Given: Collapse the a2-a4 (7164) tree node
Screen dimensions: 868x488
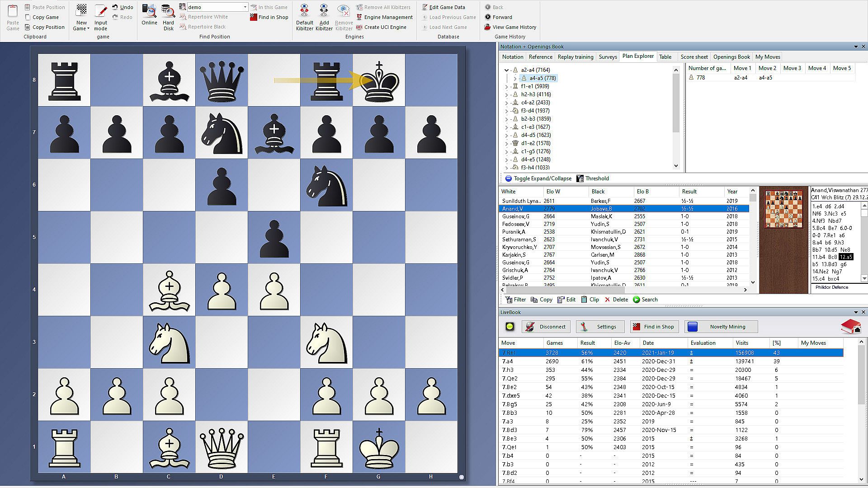Looking at the screenshot, I should point(506,70).
